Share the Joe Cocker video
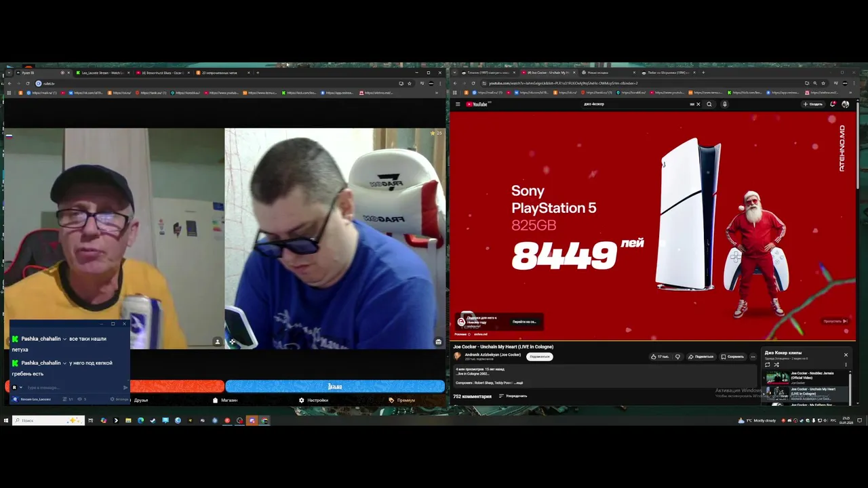This screenshot has width=868, height=488. coord(701,357)
